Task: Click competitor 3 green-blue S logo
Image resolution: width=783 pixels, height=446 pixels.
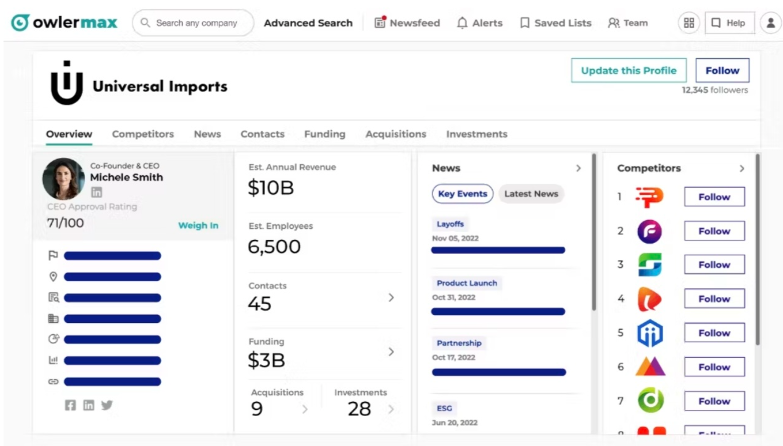Action: click(650, 265)
